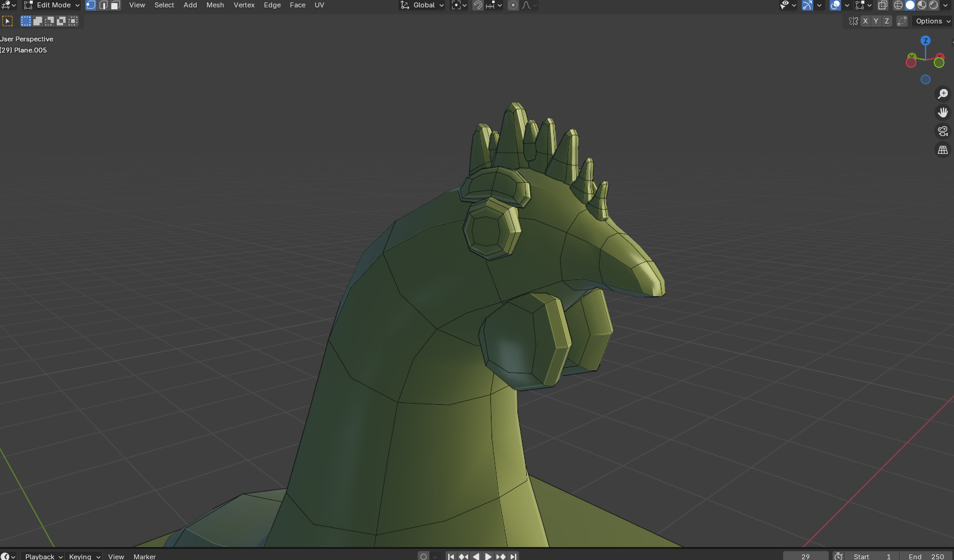Open the Mesh menu
This screenshot has height=560, width=954.
click(215, 5)
